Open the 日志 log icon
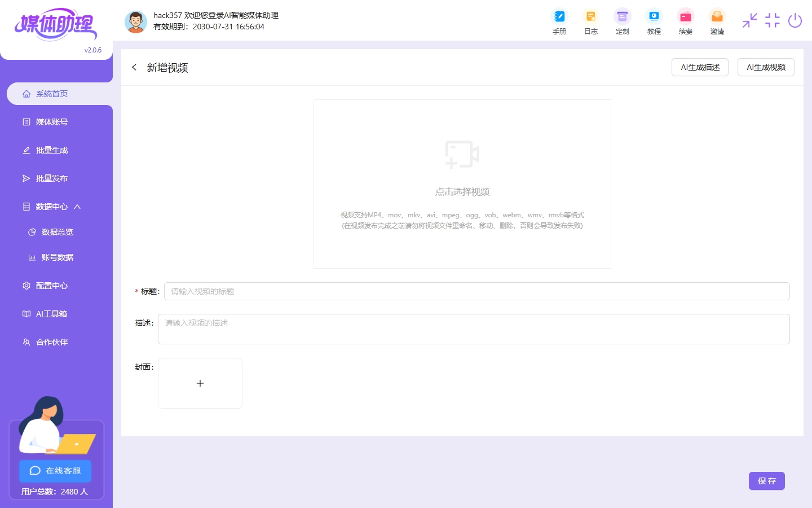 [590, 21]
